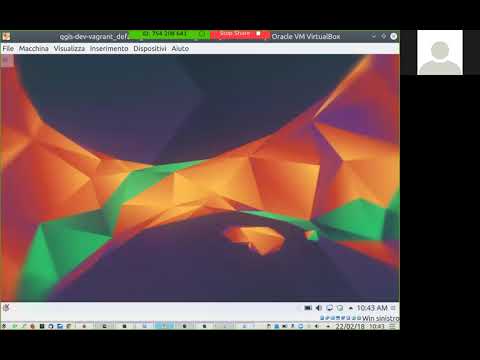
Task: Open the Macchina menu
Action: (34, 49)
